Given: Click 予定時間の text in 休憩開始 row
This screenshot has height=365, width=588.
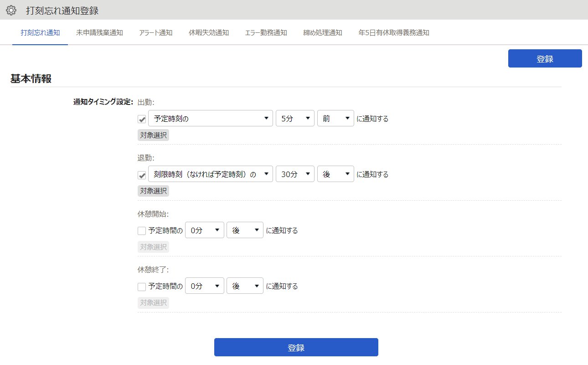Looking at the screenshot, I should coord(165,230).
